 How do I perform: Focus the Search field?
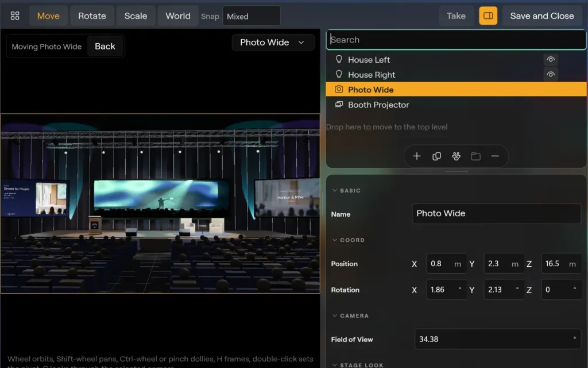(x=456, y=40)
